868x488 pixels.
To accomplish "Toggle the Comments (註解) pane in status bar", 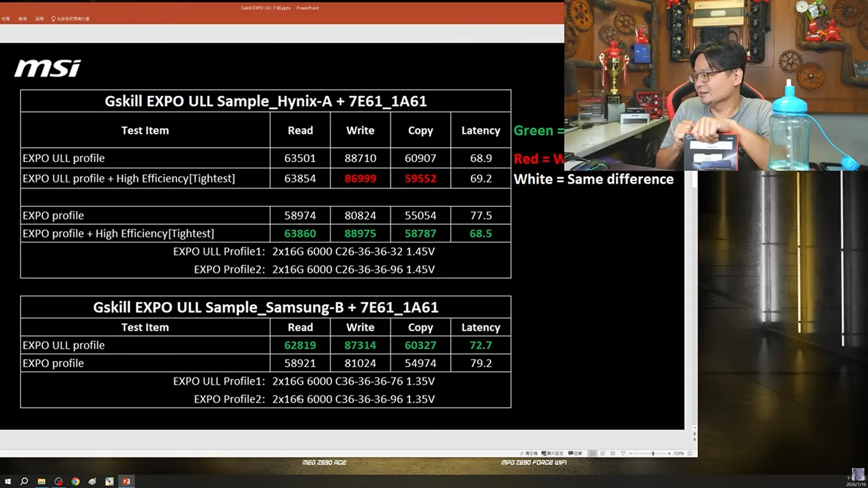I will (x=575, y=453).
